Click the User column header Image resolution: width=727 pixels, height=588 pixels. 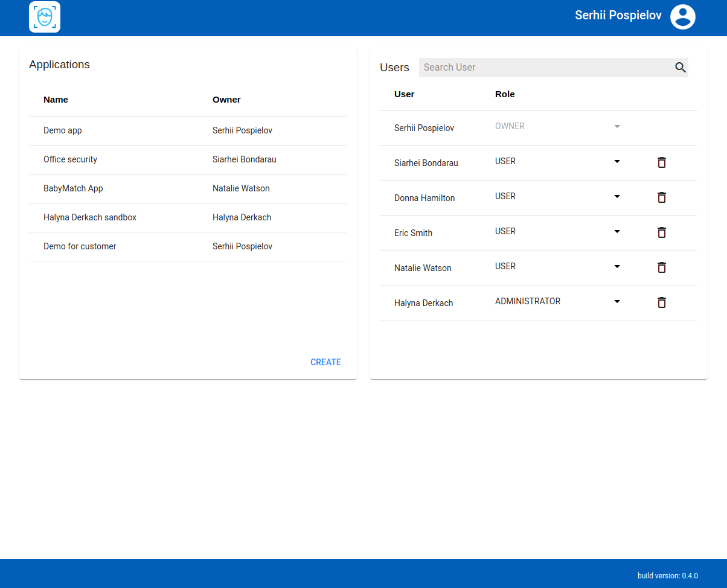coord(405,94)
